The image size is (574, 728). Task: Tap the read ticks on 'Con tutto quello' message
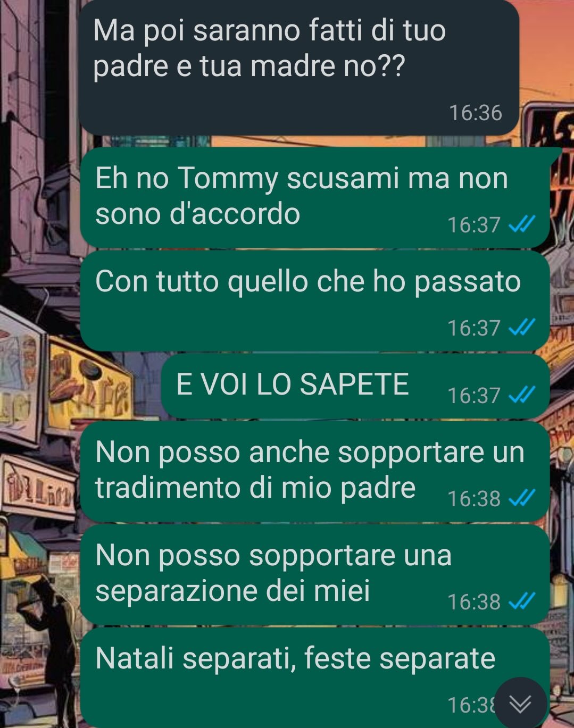pos(521,328)
